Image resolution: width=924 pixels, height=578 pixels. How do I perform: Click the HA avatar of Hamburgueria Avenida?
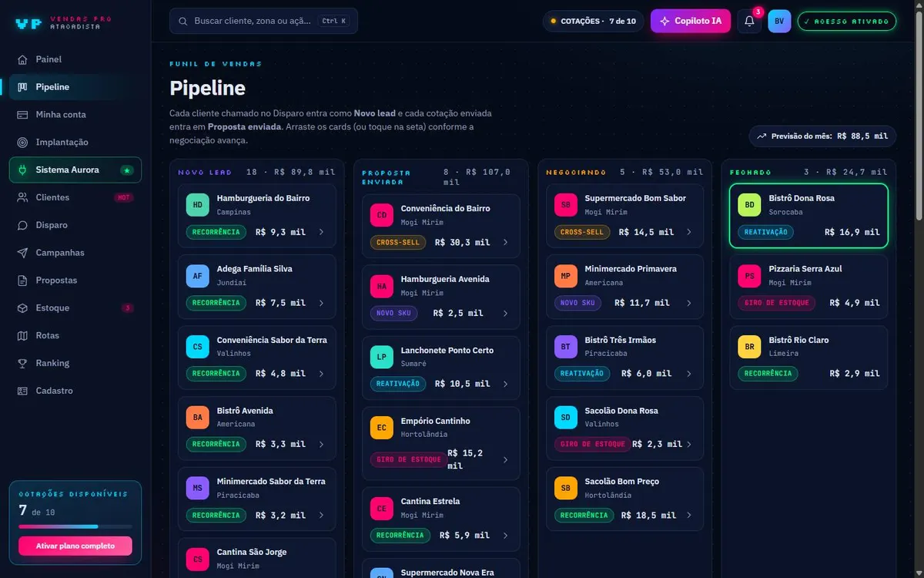(x=382, y=286)
